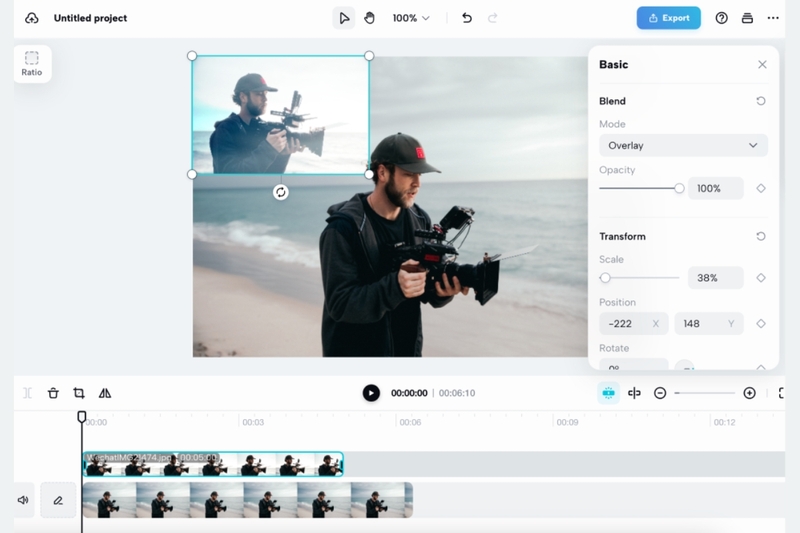Click the split-at-playhead align icon
The width and height of the screenshot is (800, 533).
[634, 393]
